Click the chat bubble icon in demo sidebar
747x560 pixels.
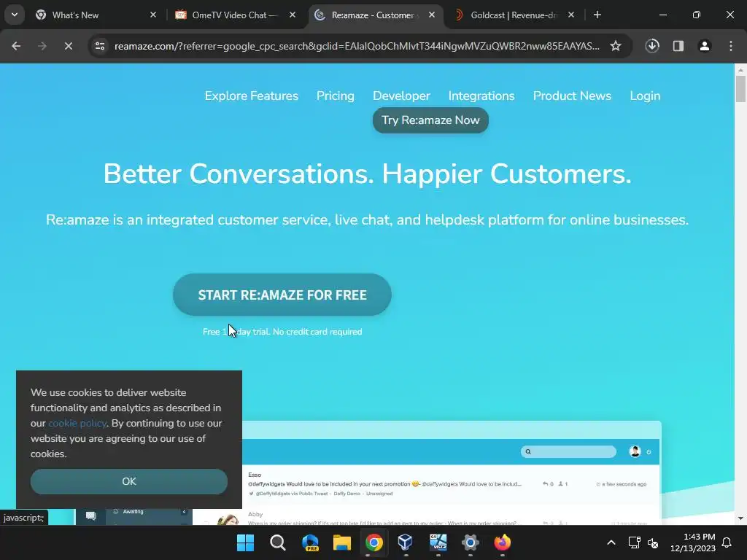(91, 516)
